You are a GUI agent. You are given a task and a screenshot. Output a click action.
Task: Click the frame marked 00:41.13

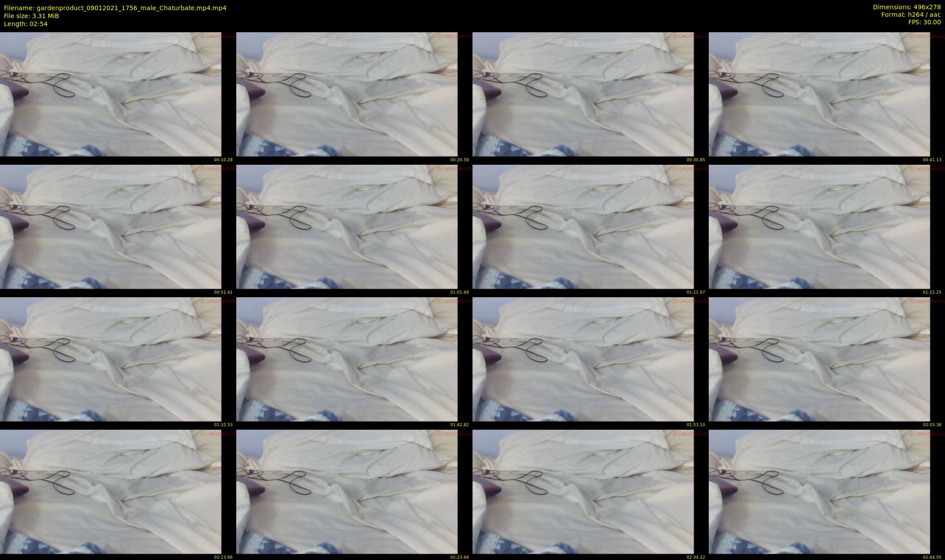[819, 94]
